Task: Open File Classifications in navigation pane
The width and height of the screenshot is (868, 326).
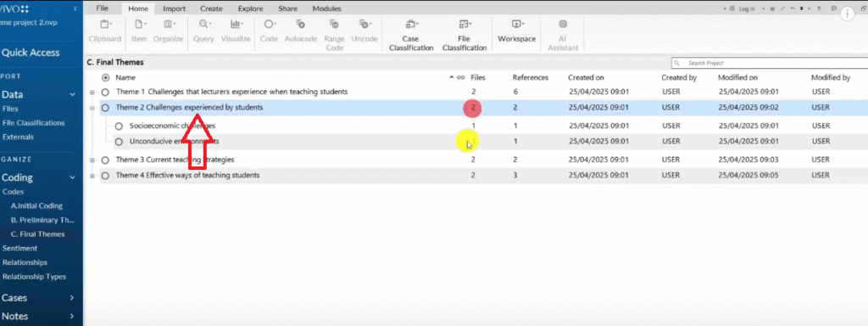Action: point(33,122)
